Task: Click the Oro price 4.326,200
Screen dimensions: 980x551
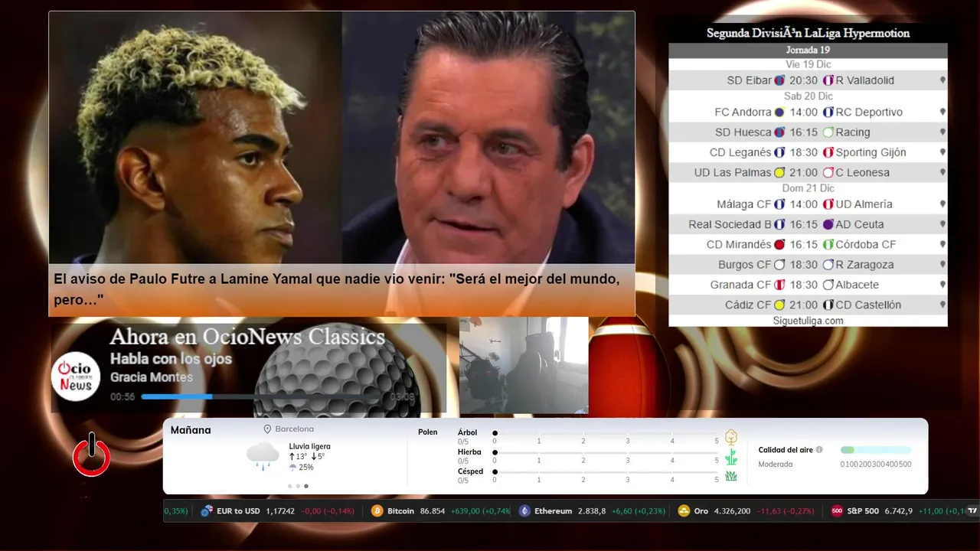Action: click(x=732, y=511)
